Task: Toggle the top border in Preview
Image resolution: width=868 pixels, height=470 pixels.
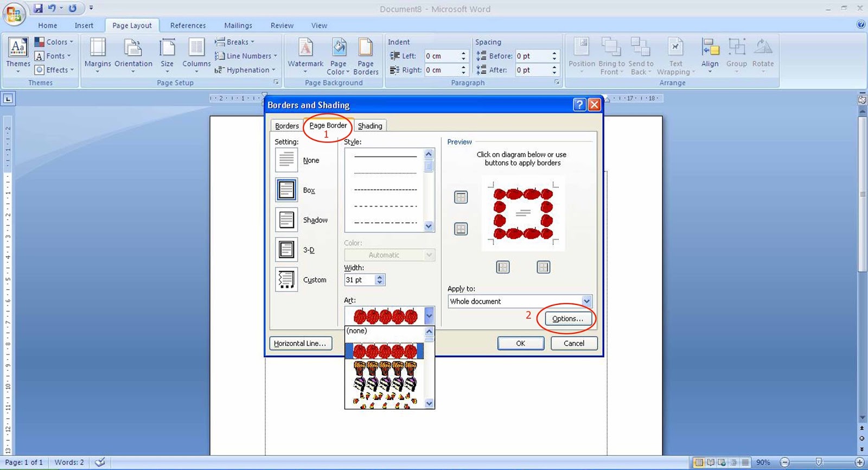Action: (461, 197)
